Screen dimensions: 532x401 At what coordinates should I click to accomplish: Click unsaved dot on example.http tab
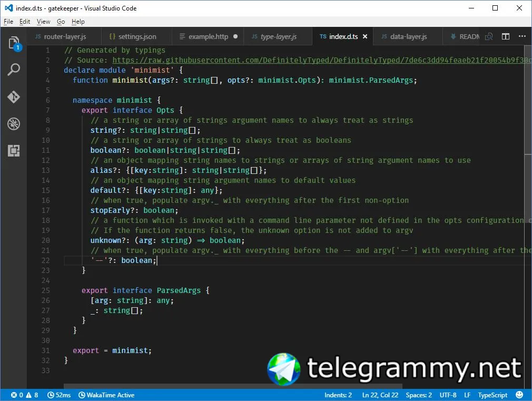(x=235, y=36)
